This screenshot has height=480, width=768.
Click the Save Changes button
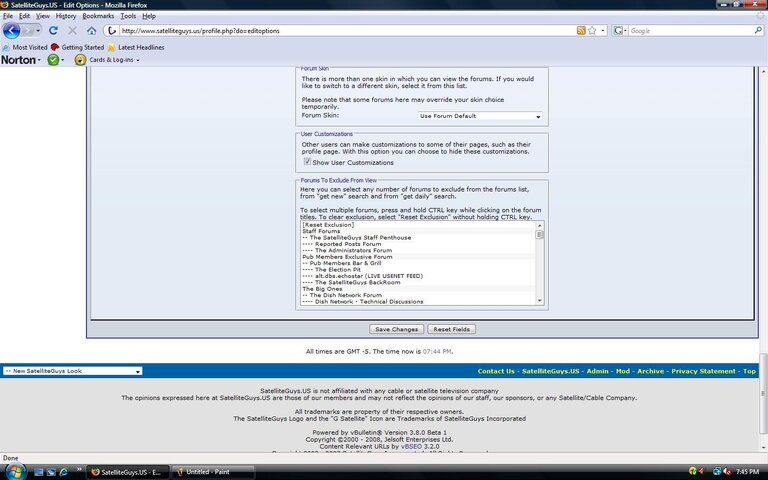[x=396, y=329]
